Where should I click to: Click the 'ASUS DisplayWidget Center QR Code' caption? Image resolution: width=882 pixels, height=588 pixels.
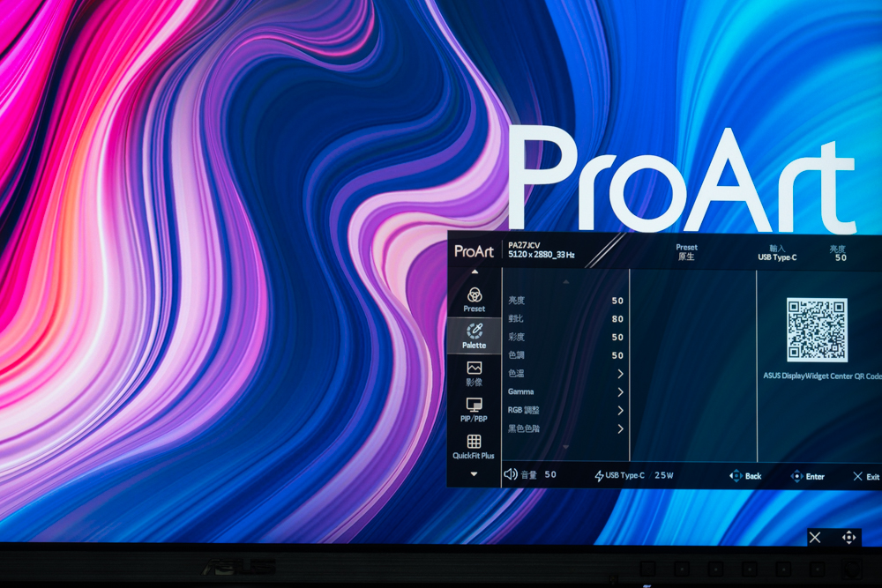(822, 376)
